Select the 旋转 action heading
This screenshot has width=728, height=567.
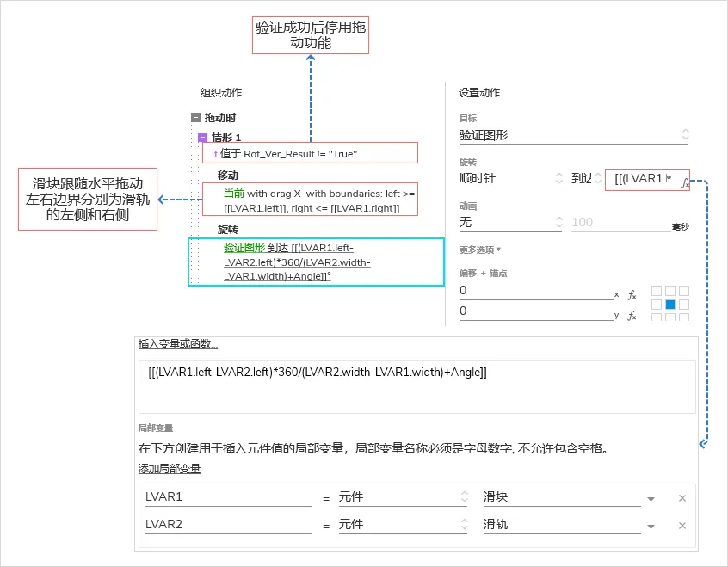click(227, 230)
